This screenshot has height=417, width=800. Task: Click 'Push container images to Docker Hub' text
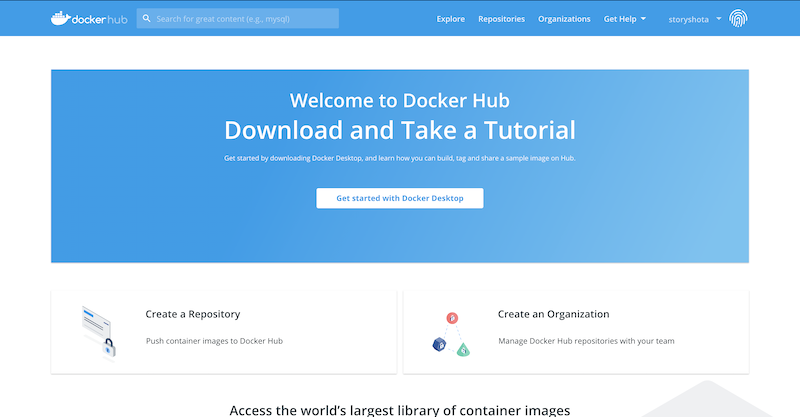(x=214, y=341)
